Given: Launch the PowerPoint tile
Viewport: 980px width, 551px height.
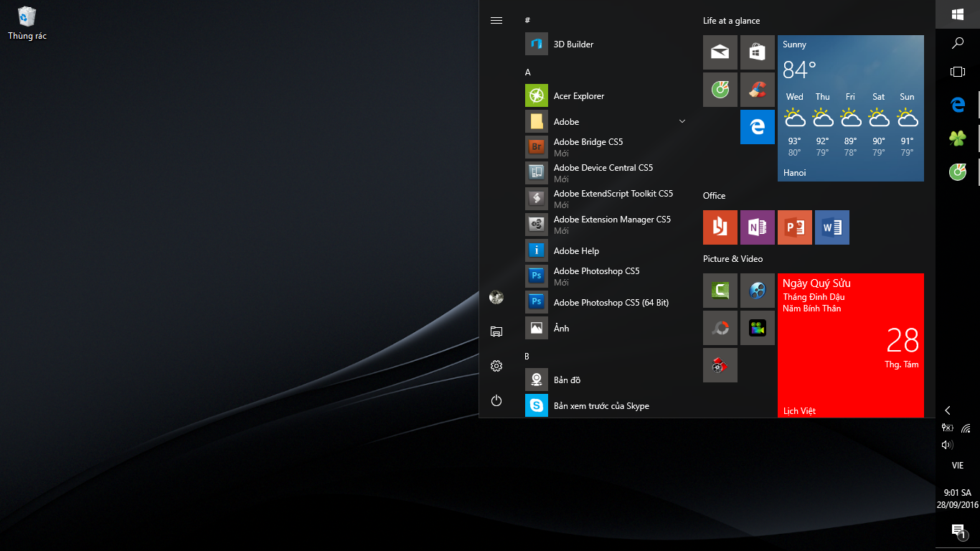Looking at the screenshot, I should 795,227.
